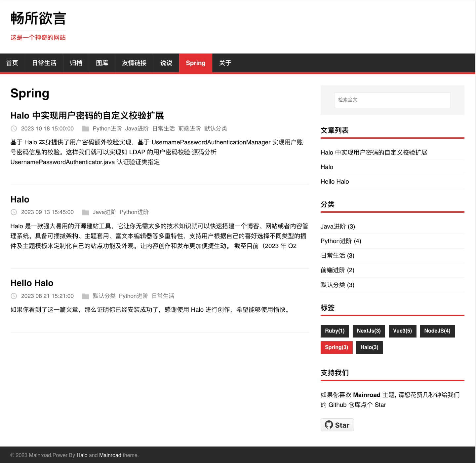
Task: Click the Spring page heading
Action: (30, 93)
